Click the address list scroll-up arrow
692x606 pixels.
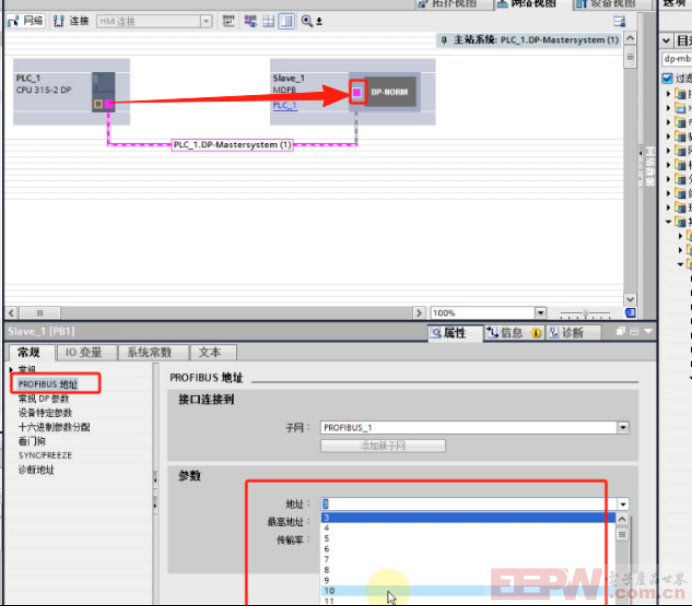pyautogui.click(x=622, y=519)
